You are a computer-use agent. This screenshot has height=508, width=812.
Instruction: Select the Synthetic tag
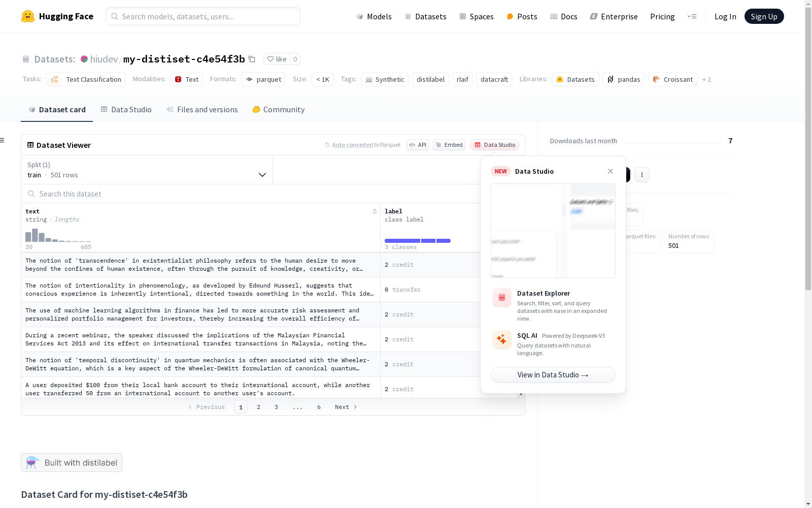385,79
